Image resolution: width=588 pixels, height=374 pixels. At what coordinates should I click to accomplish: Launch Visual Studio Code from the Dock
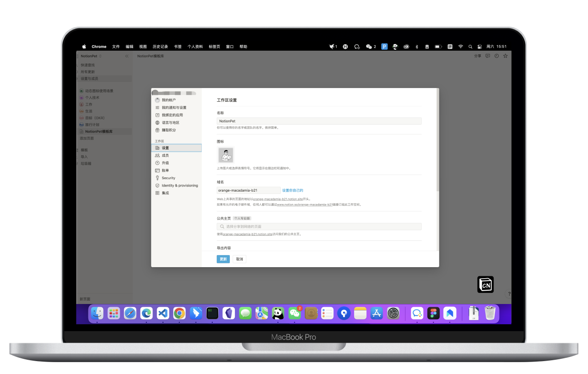[163, 314]
